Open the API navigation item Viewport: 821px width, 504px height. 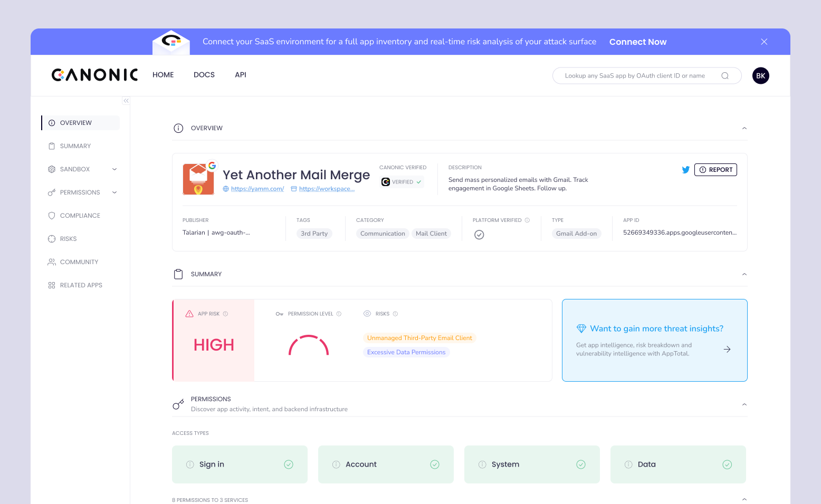pyautogui.click(x=241, y=75)
